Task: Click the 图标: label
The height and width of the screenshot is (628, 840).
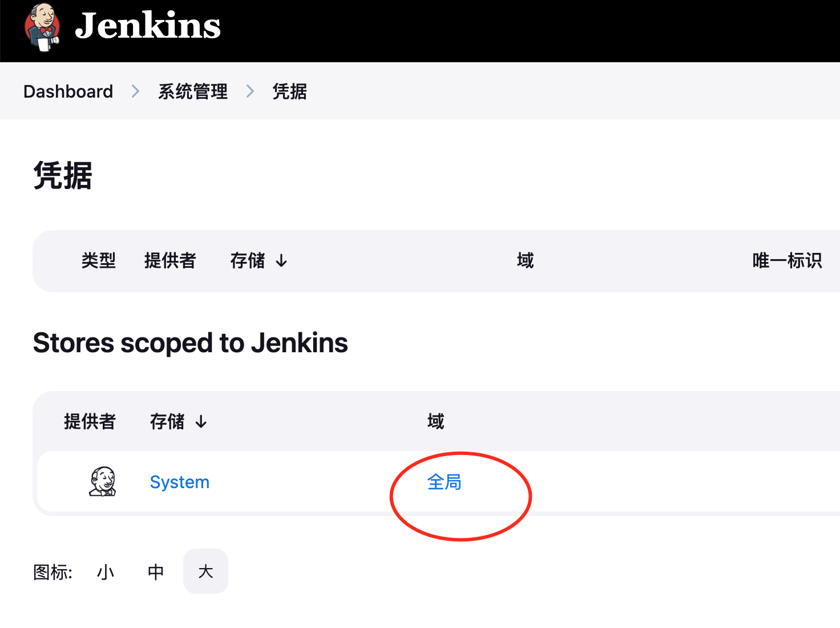Action: point(52,572)
